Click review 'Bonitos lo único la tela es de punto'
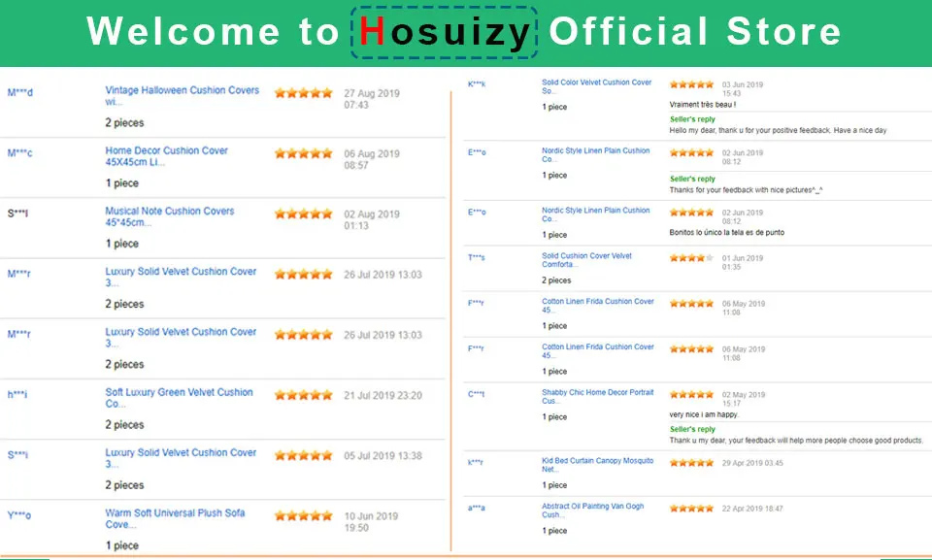 [727, 232]
